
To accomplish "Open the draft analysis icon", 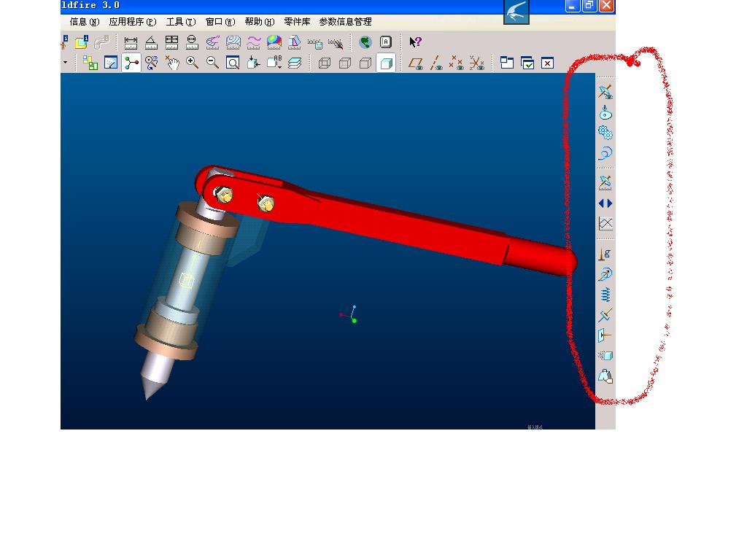I will [x=295, y=42].
